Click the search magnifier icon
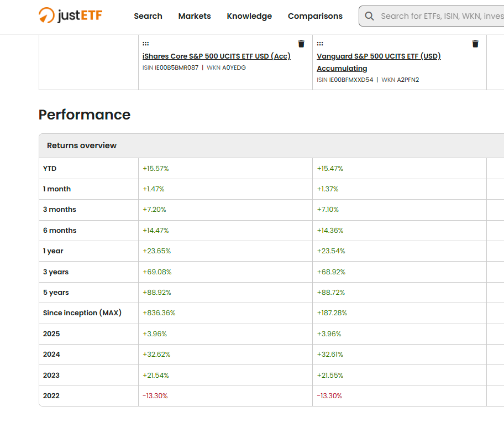 coord(370,16)
